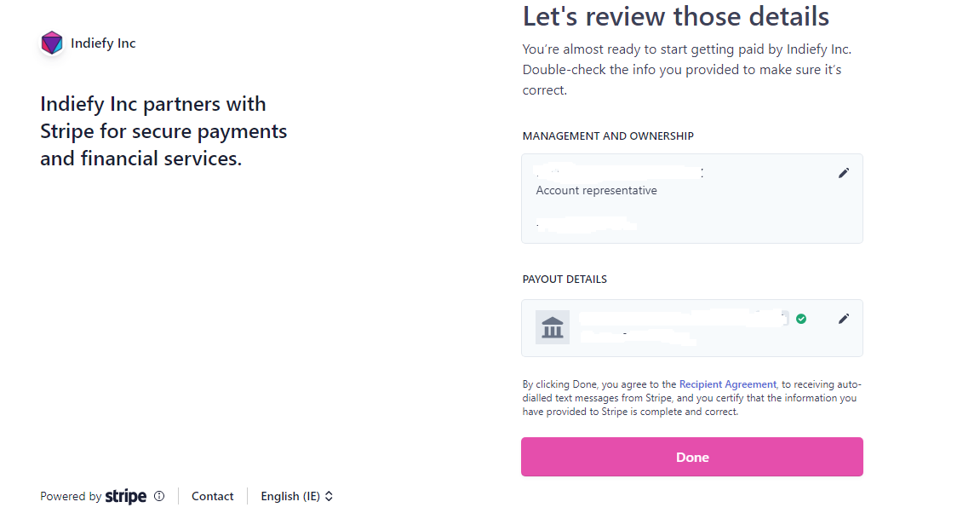Click the Stripe wordmark logo

pos(126,496)
